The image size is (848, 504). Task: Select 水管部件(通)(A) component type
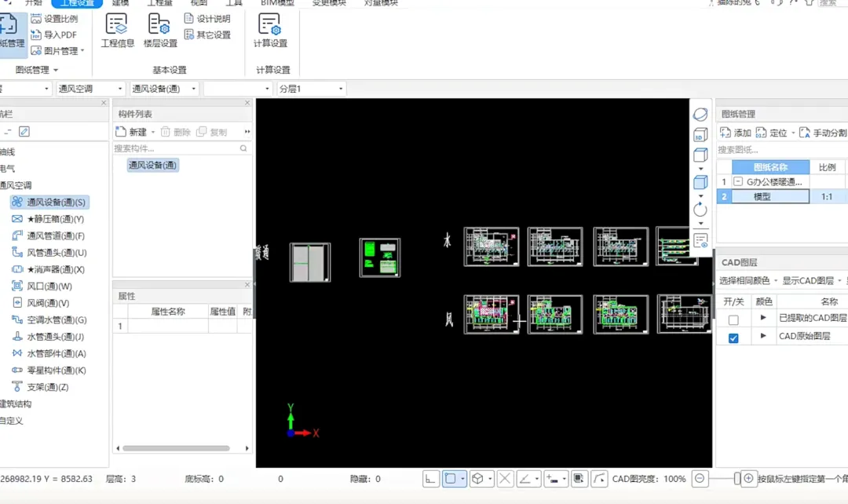pyautogui.click(x=49, y=353)
